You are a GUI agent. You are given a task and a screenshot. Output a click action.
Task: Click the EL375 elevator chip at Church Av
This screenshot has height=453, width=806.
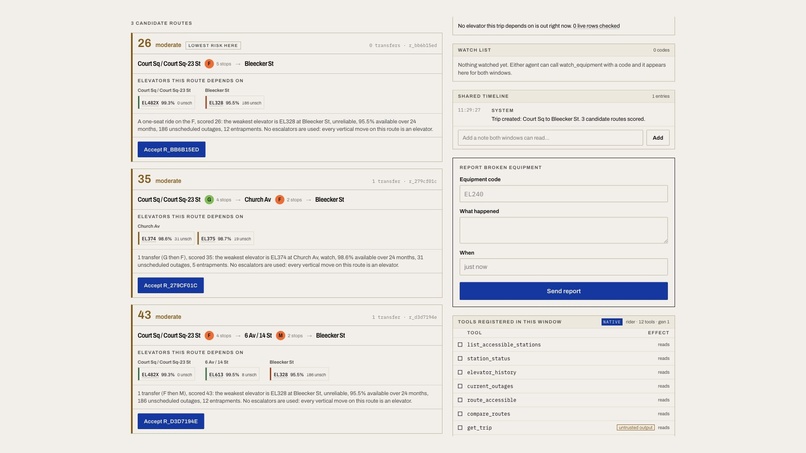226,239
